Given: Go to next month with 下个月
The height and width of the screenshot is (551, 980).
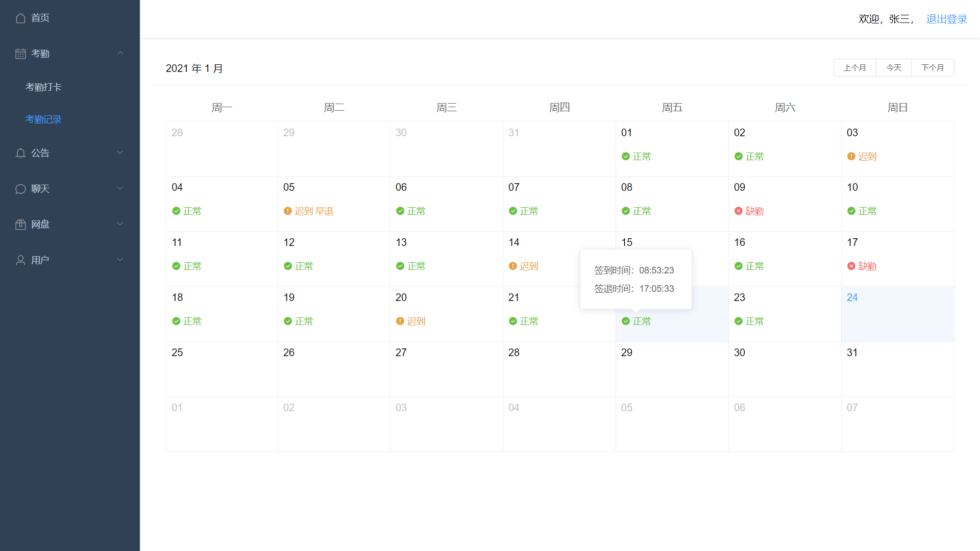Looking at the screenshot, I should point(933,68).
